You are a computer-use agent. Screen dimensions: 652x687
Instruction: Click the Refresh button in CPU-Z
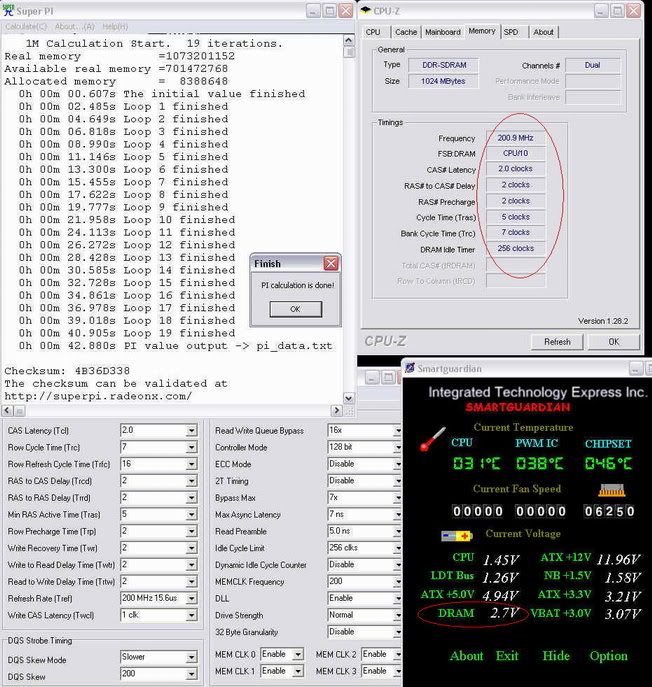coord(557,341)
